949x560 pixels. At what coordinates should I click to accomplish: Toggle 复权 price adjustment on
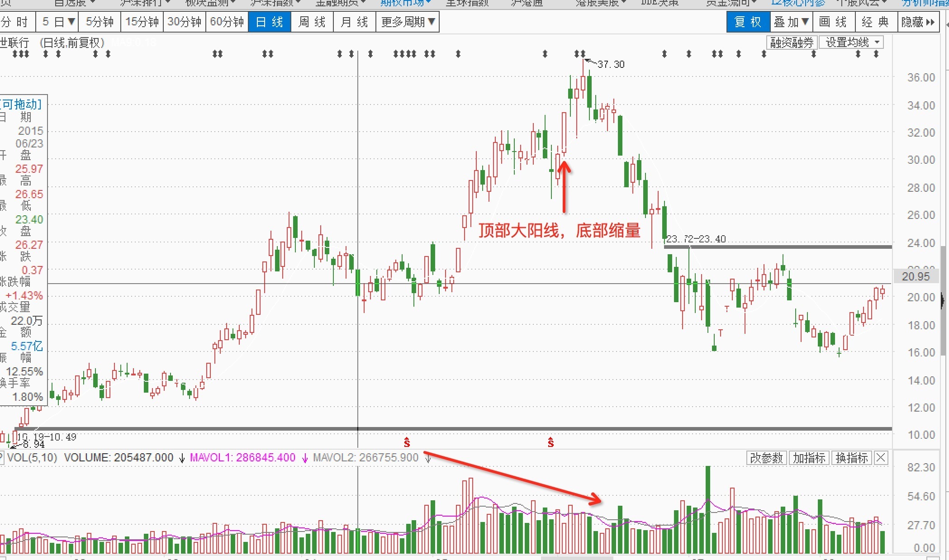click(x=748, y=22)
